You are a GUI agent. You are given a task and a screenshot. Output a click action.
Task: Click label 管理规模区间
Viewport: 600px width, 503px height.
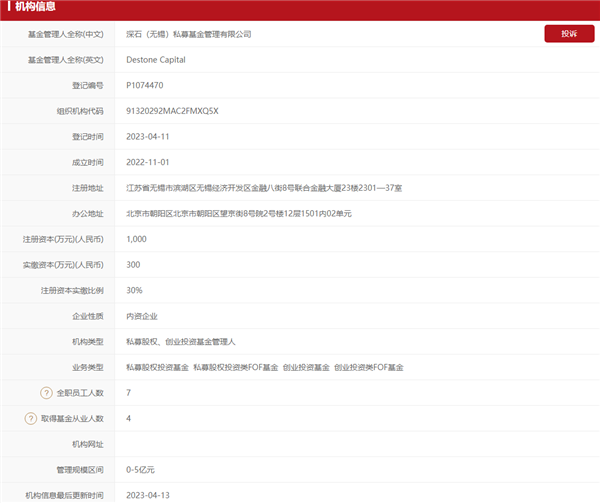[80, 470]
